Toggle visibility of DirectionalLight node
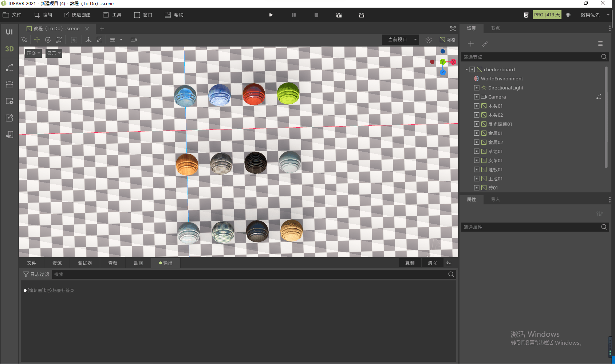 coord(477,88)
